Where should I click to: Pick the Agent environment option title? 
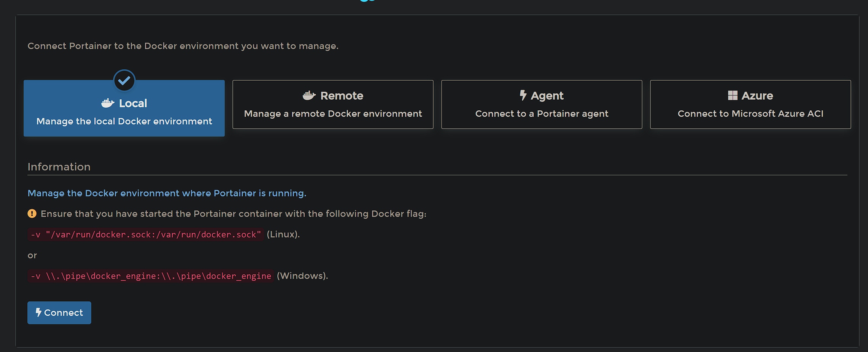[x=547, y=96]
